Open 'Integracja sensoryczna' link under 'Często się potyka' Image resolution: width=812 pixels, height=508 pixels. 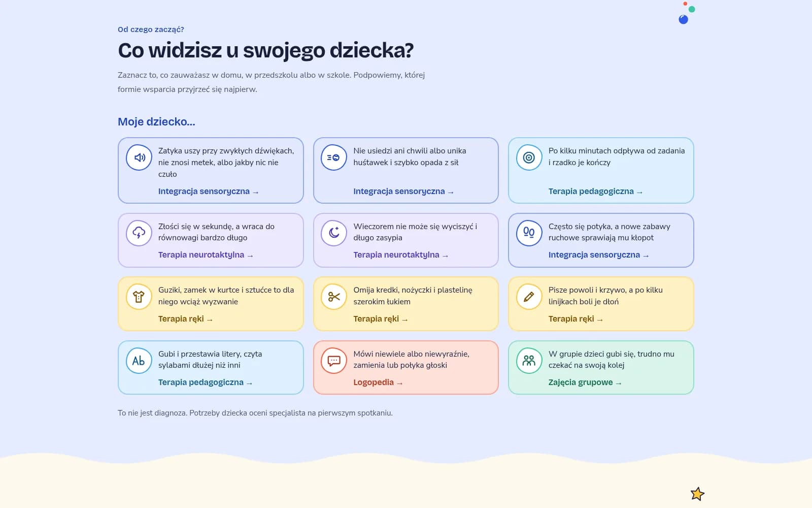(598, 255)
